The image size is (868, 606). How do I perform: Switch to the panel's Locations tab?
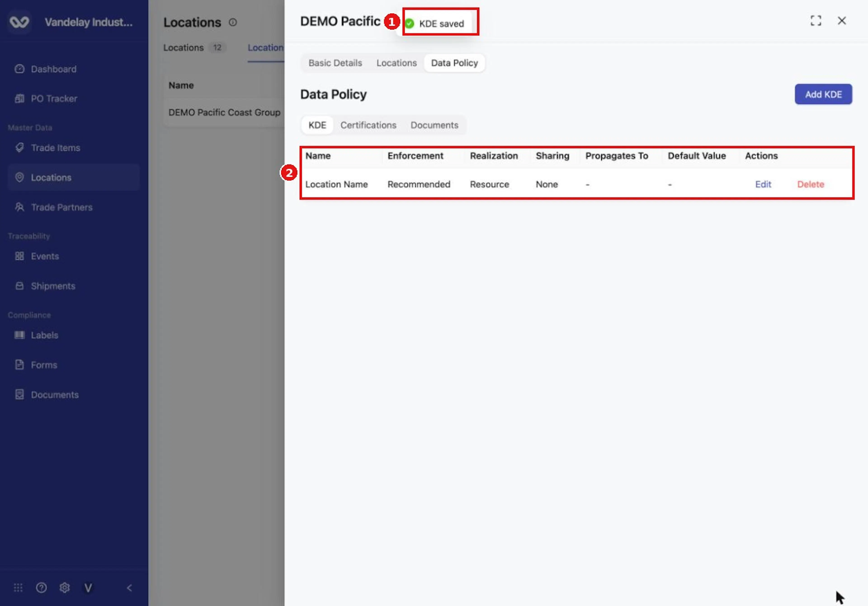[x=396, y=63]
